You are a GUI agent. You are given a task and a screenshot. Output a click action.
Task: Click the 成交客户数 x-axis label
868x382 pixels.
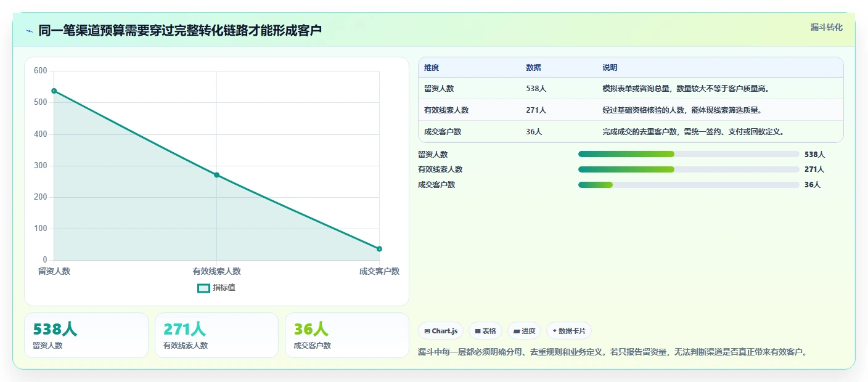click(379, 271)
